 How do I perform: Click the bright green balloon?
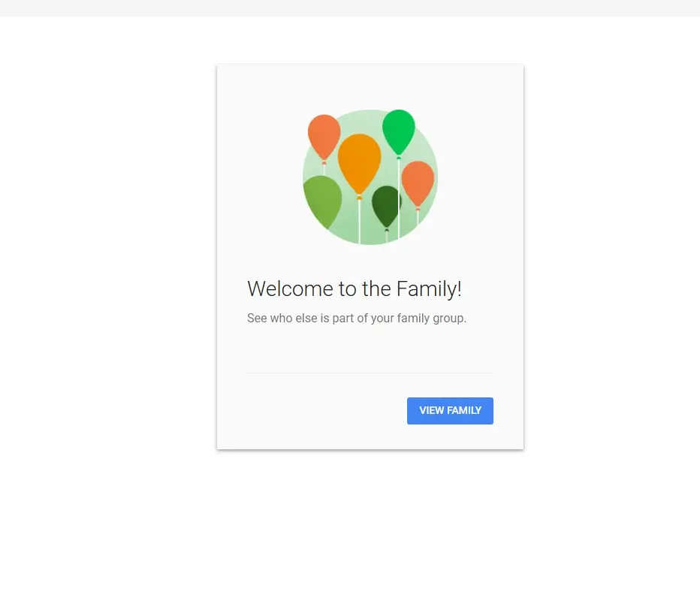coord(399,132)
